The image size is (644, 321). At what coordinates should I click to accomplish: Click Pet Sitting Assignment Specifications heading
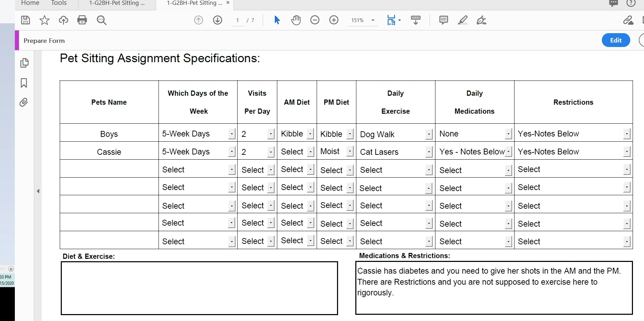[160, 58]
